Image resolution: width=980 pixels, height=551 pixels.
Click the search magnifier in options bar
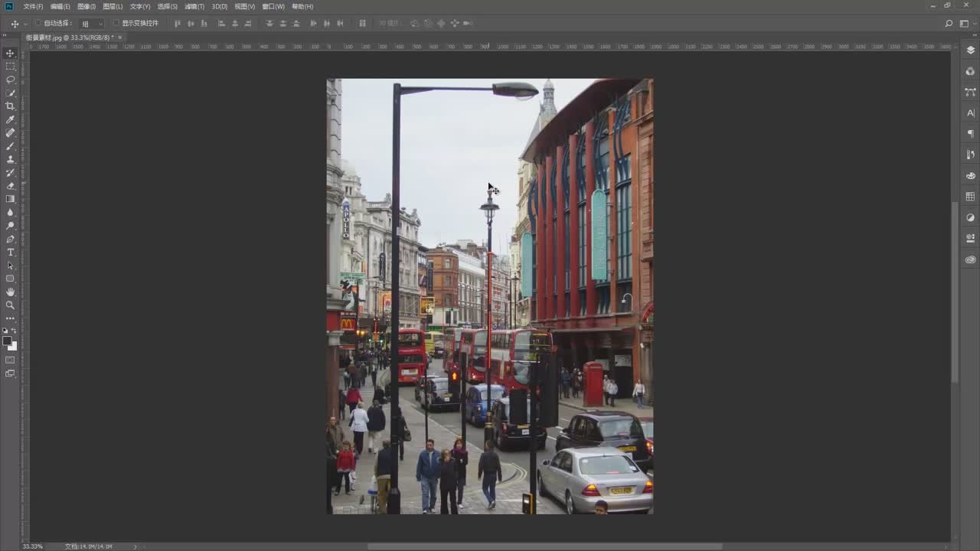[949, 24]
